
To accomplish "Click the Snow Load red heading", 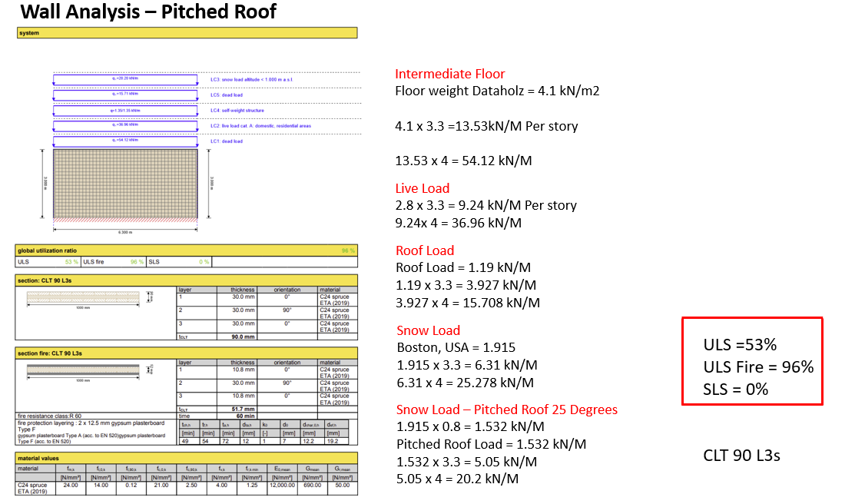I will (428, 330).
